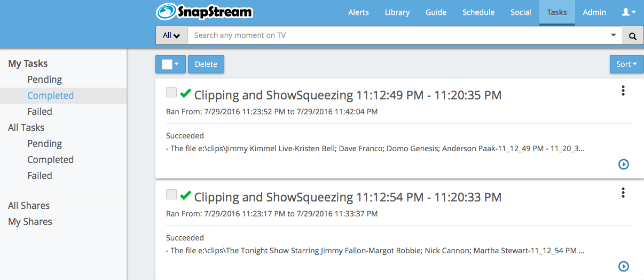The height and width of the screenshot is (280, 644).
Task: Open Failed under My Tasks
Action: (x=40, y=112)
